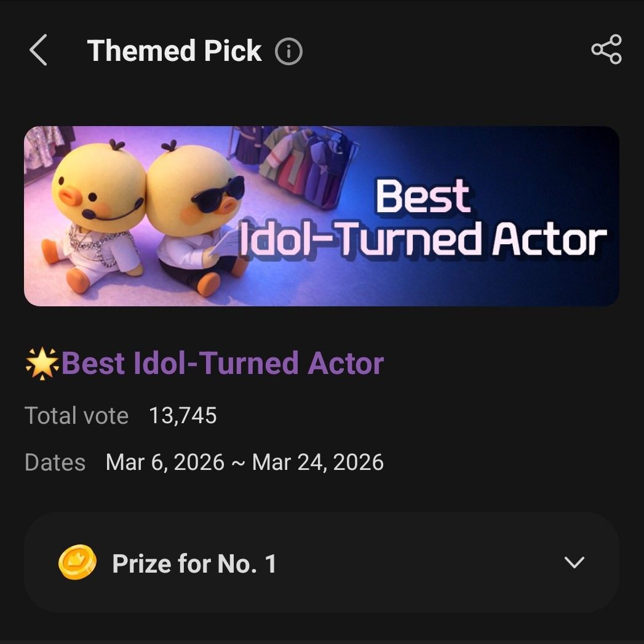Click the Mar 6 ~ Mar 24 date range
The height and width of the screenshot is (644, 644).
(245, 462)
